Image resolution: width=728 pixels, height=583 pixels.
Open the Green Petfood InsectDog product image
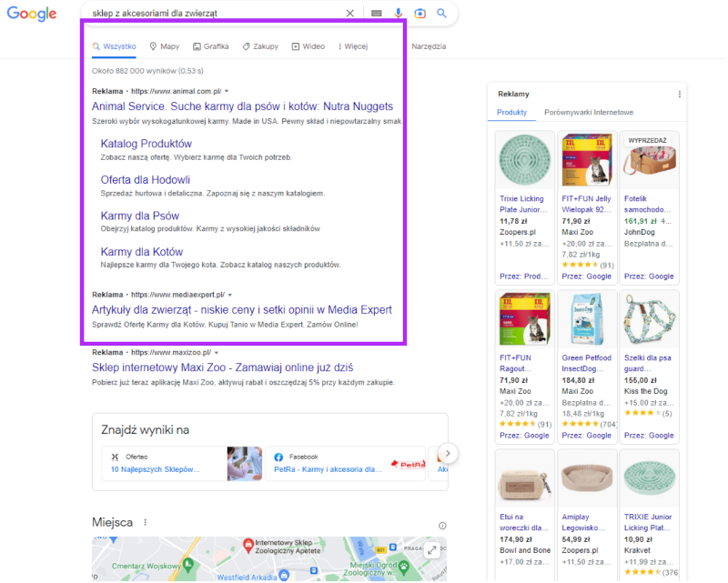click(x=587, y=319)
